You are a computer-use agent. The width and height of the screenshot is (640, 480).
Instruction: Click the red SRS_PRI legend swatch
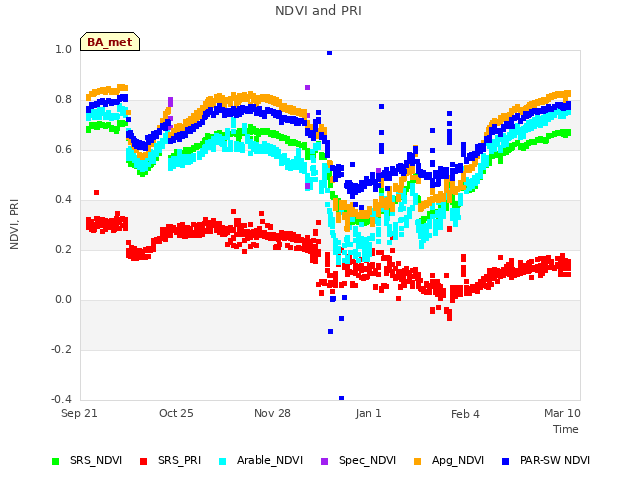click(x=143, y=461)
